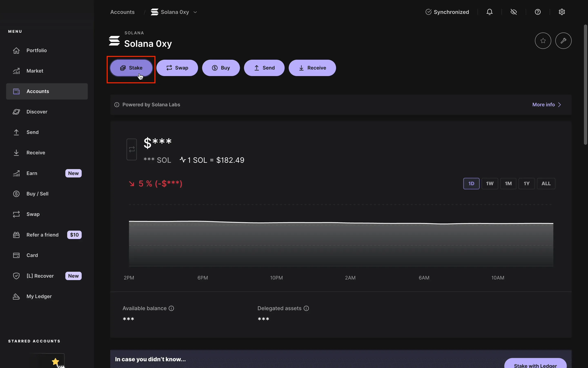Select the 1Y chart range
The image size is (588, 368).
click(527, 184)
